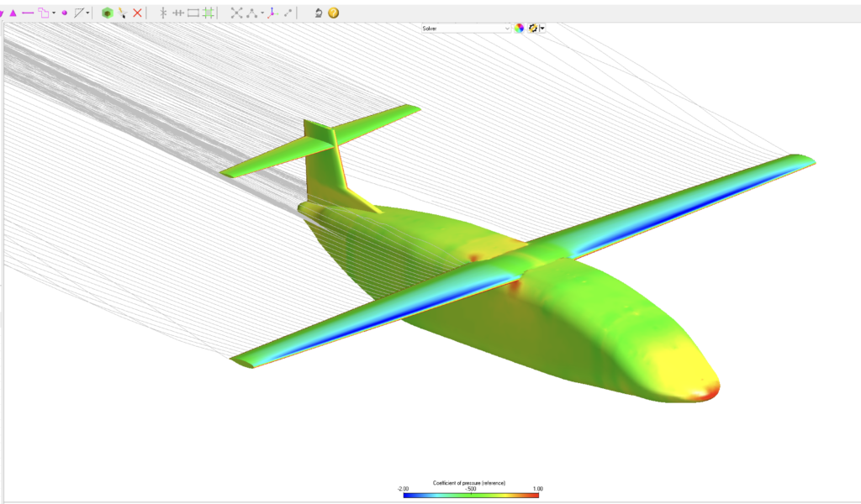Click the colored XYZ axis icon
Image resolution: width=861 pixels, height=504 pixels.
pos(272,13)
